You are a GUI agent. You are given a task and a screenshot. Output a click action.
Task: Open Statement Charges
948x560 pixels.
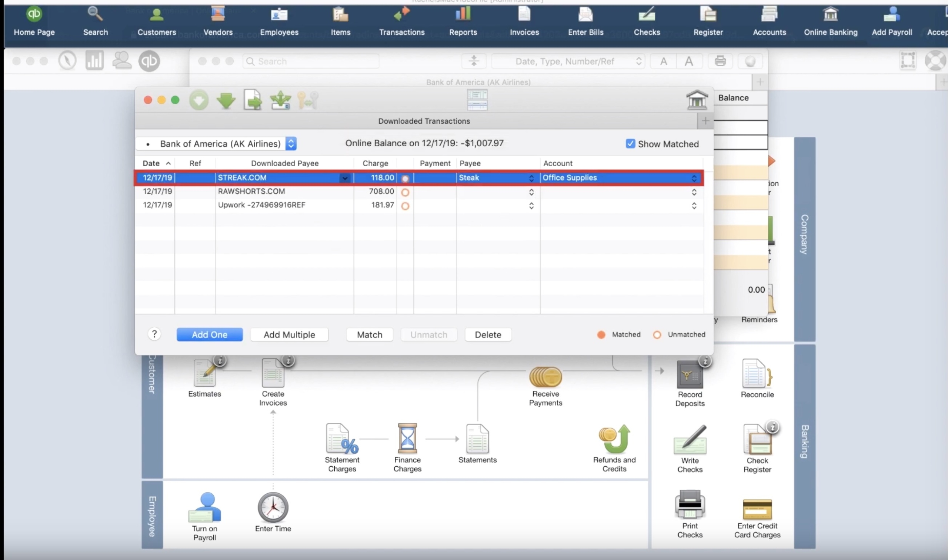[x=342, y=448]
